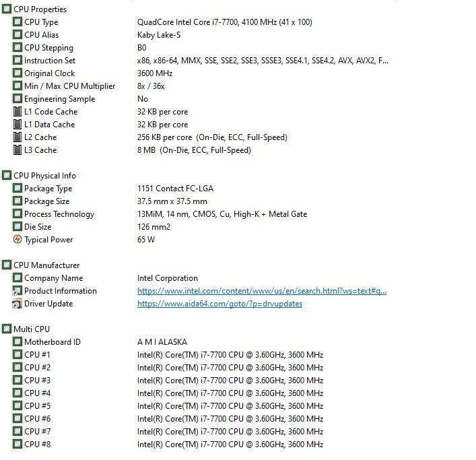Select the 37.5 mm x 37.5 mm value

coord(172,201)
